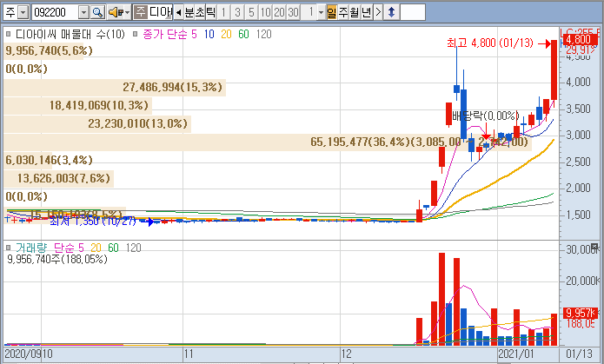Click the 23,230,010(13.0%) volume profile bar
The width and height of the screenshot is (604, 364).
pyautogui.click(x=97, y=124)
